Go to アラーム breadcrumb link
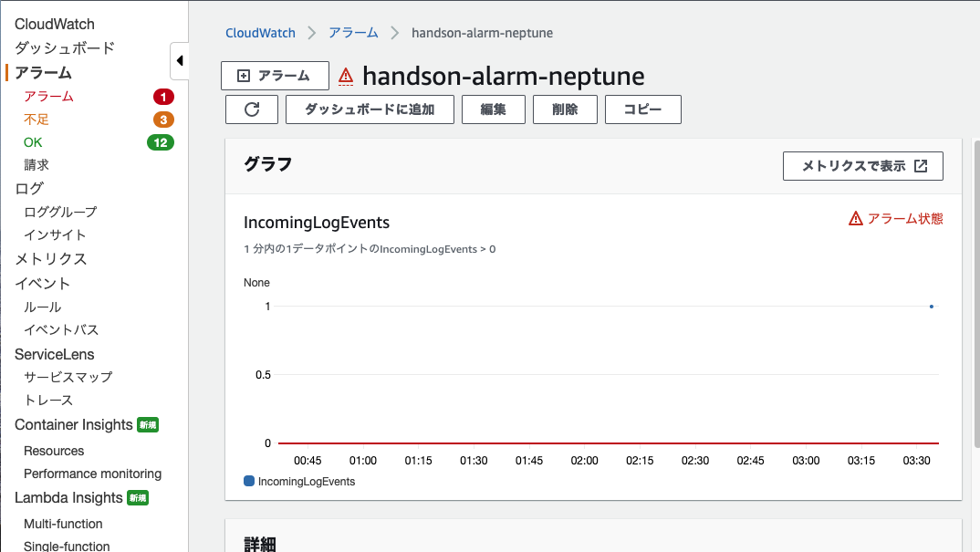980x552 pixels. pos(353,33)
